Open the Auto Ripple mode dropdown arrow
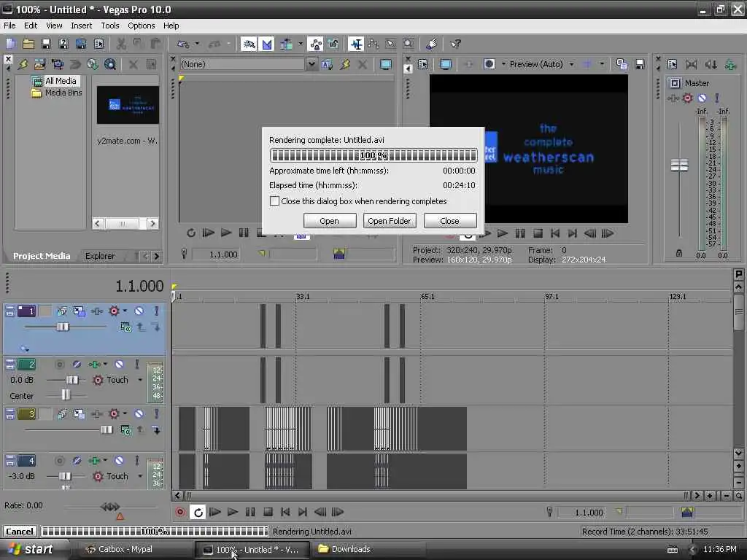 pos(300,44)
